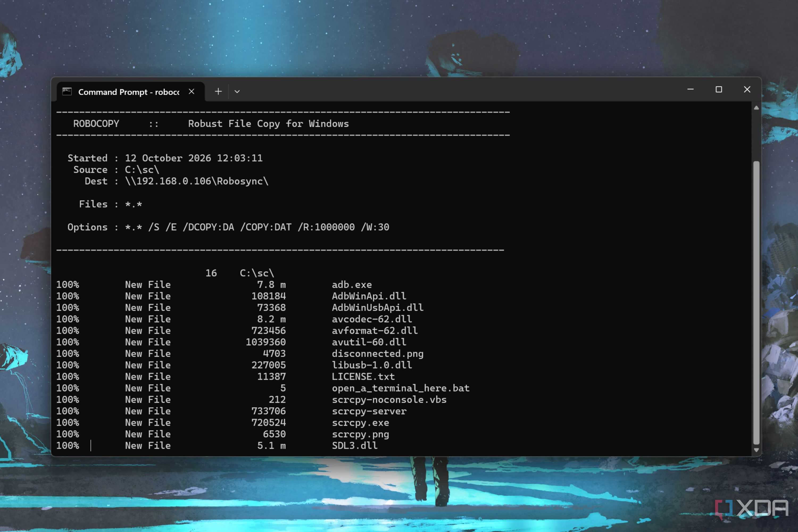The width and height of the screenshot is (798, 532).
Task: Click the scrcpy-noconsole.vbs file name
Action: (x=389, y=400)
